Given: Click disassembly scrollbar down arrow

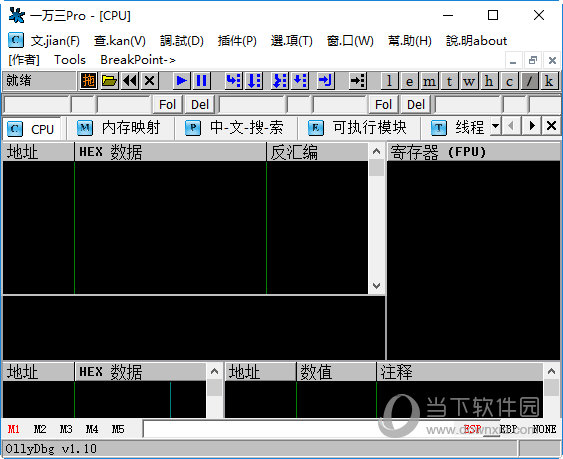Looking at the screenshot, I should tap(376, 286).
